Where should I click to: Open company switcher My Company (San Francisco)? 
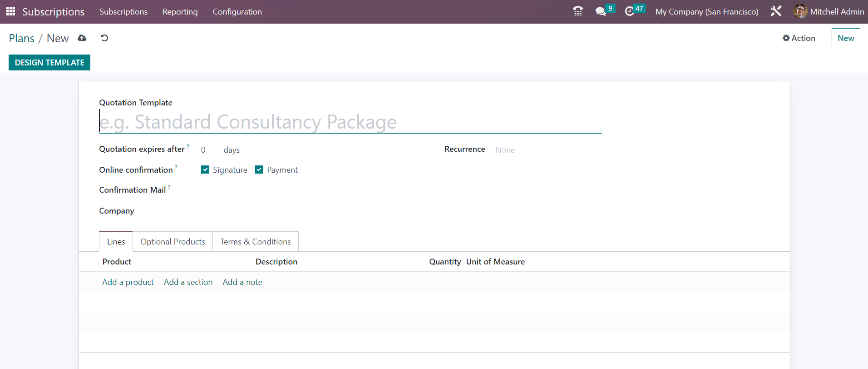[x=707, y=12]
